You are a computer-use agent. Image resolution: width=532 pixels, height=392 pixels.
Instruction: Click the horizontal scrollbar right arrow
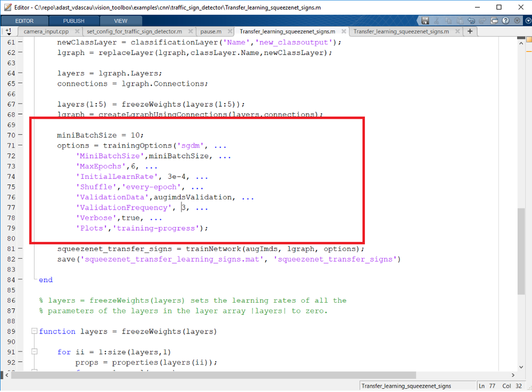513,375
